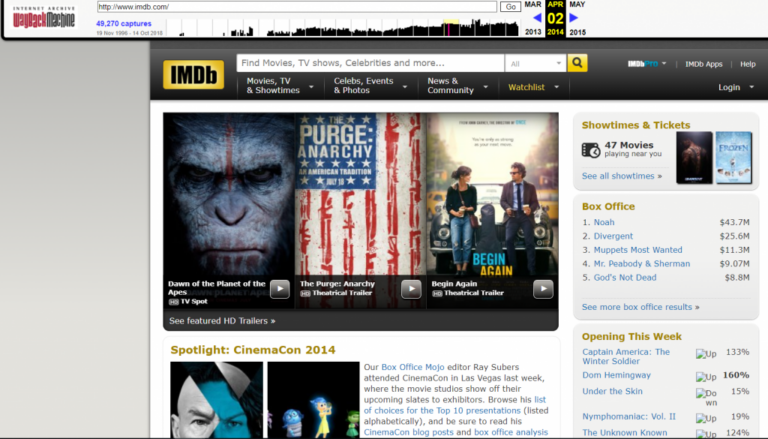Open CinemaCon blog posts link
The height and width of the screenshot is (439, 768).
click(408, 432)
